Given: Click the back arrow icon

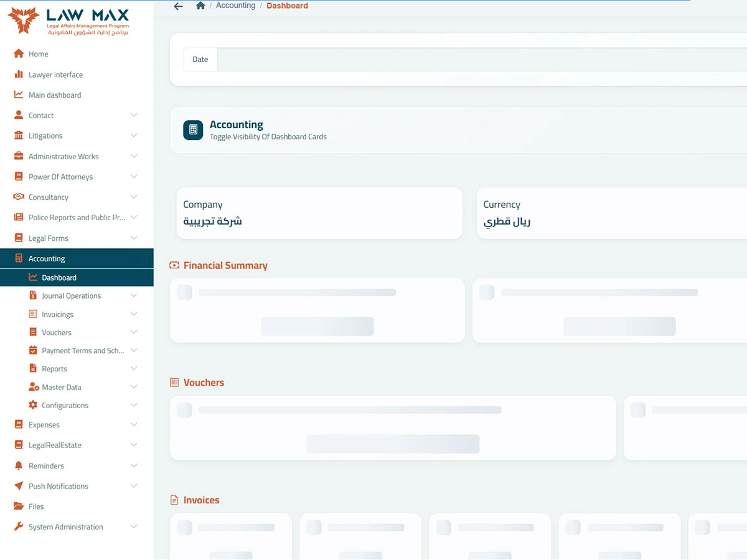Looking at the screenshot, I should (x=179, y=6).
